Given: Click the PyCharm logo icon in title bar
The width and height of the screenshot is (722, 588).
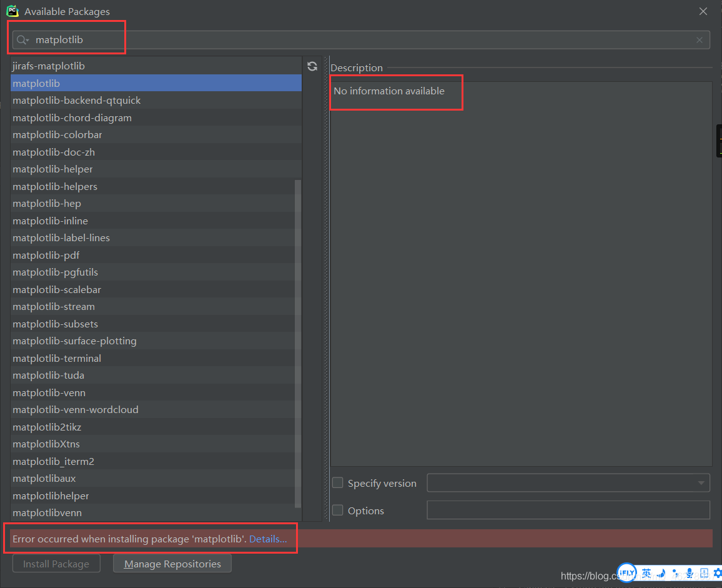Looking at the screenshot, I should [x=12, y=11].
